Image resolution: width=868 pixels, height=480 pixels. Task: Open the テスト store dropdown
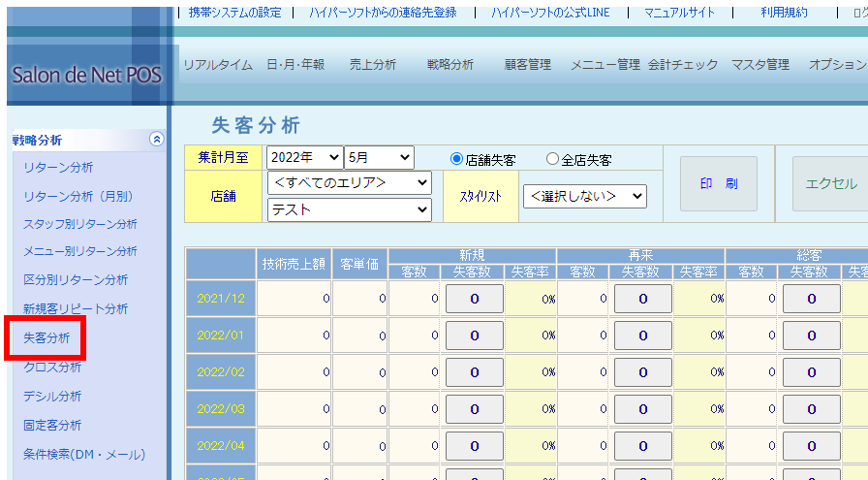(x=350, y=208)
